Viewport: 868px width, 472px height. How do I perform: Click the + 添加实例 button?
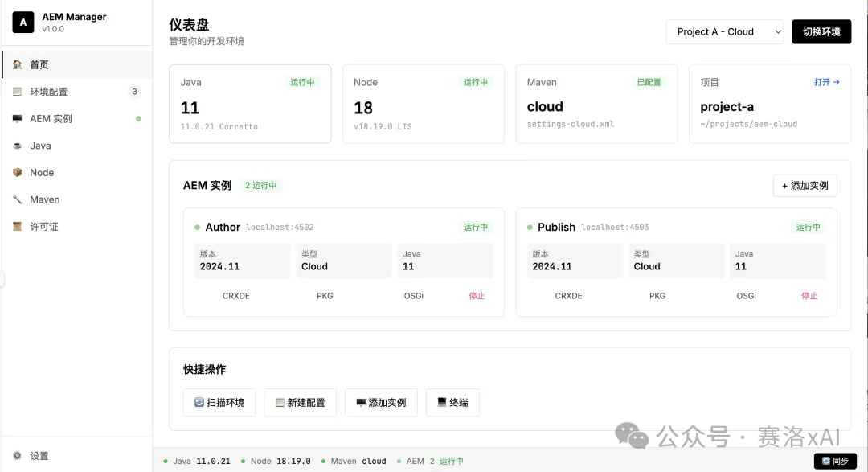[805, 186]
